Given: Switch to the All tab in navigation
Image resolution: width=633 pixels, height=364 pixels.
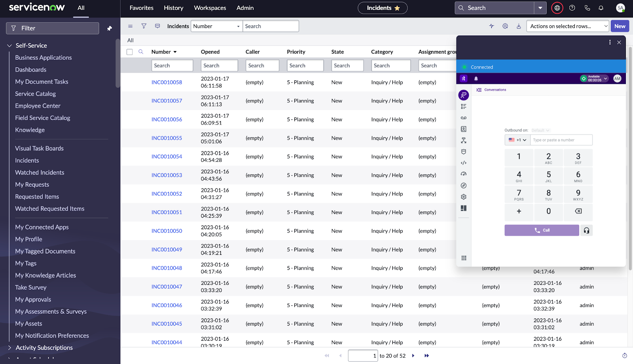Looking at the screenshot, I should pos(81,8).
